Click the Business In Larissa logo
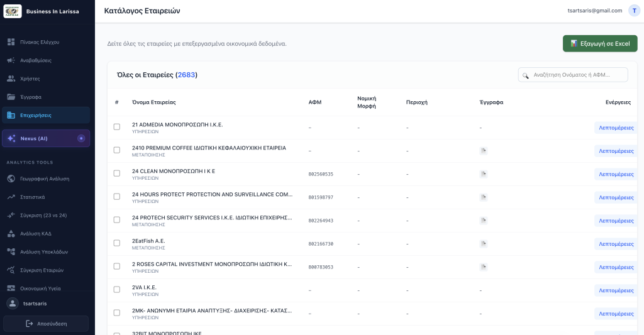Viewport: 644px width, 335px height. (13, 11)
